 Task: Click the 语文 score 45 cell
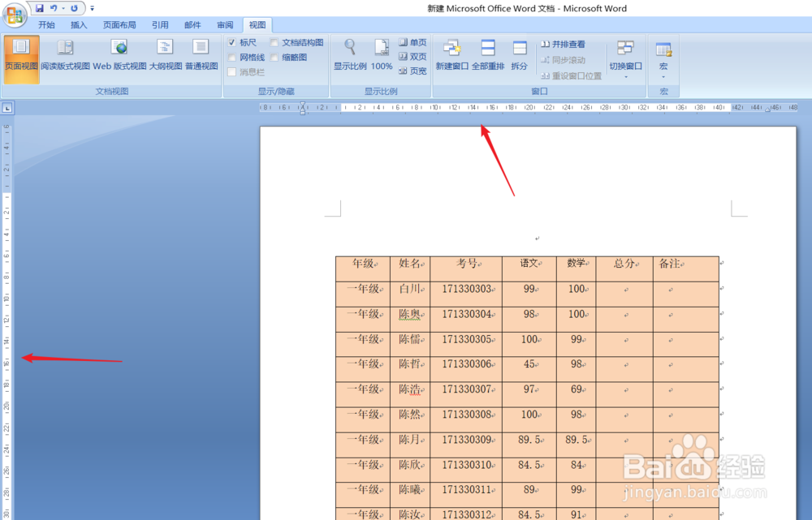pos(529,369)
